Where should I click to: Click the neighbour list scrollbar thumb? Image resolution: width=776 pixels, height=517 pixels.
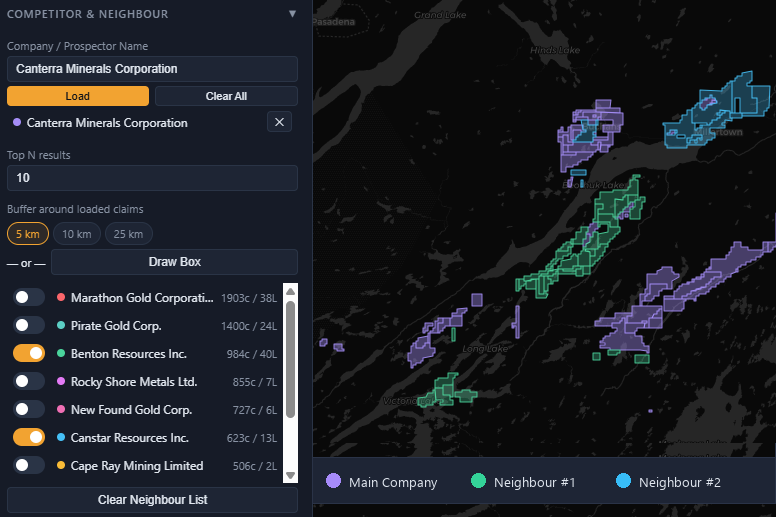point(291,359)
